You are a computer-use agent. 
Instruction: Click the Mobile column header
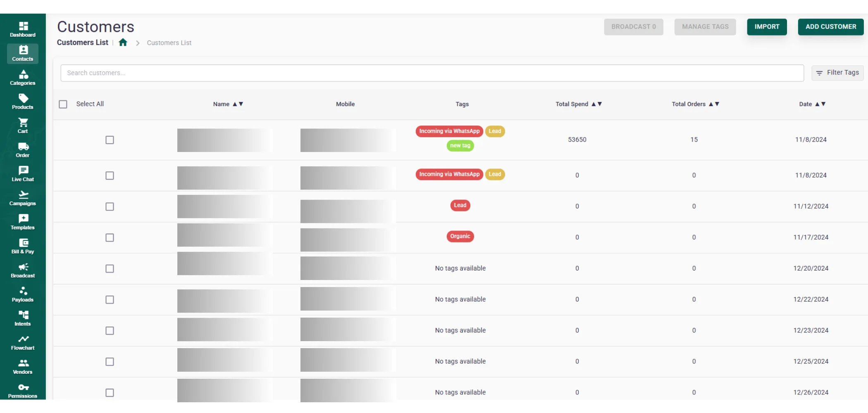tap(345, 104)
